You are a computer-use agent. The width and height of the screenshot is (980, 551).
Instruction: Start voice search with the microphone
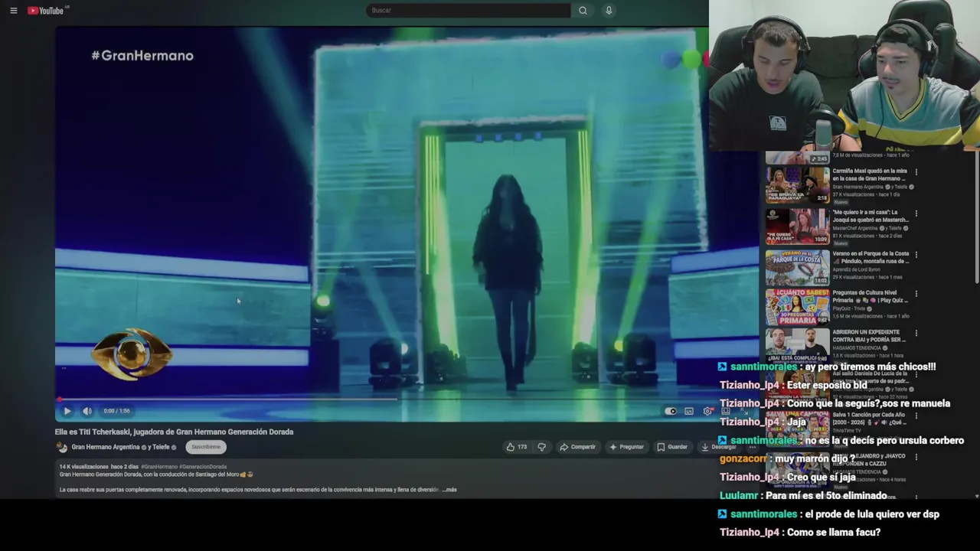point(609,11)
